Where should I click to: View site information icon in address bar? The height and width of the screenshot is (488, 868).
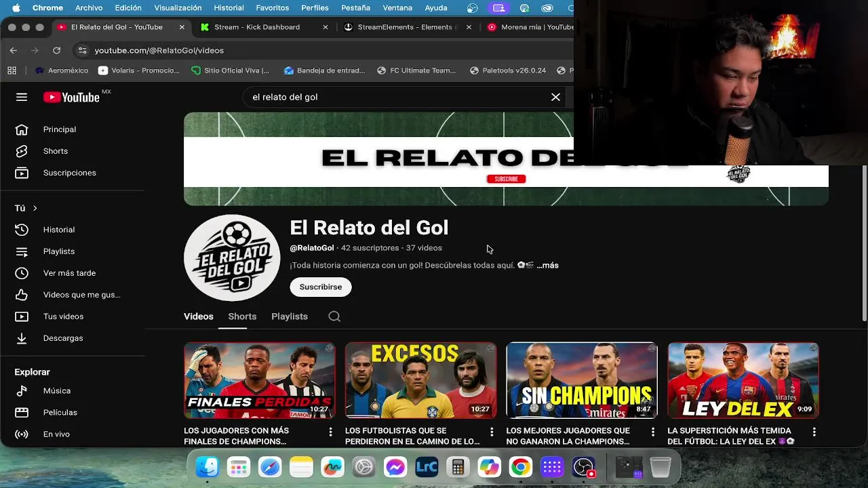click(82, 50)
